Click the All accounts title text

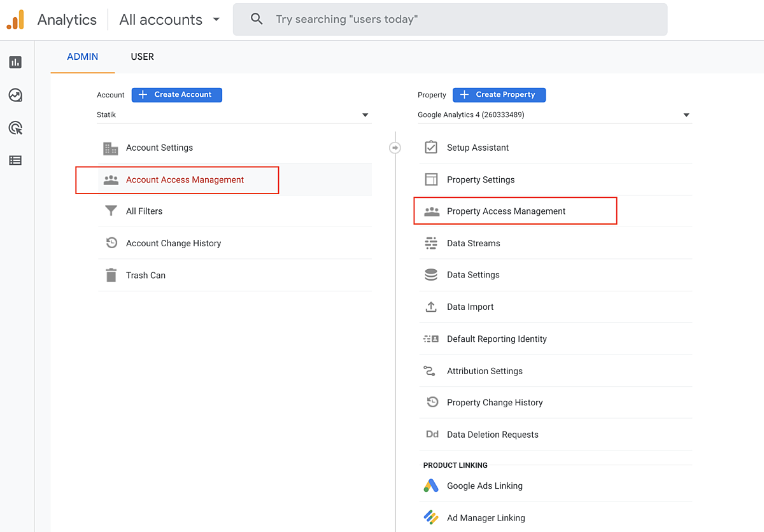[x=161, y=20]
